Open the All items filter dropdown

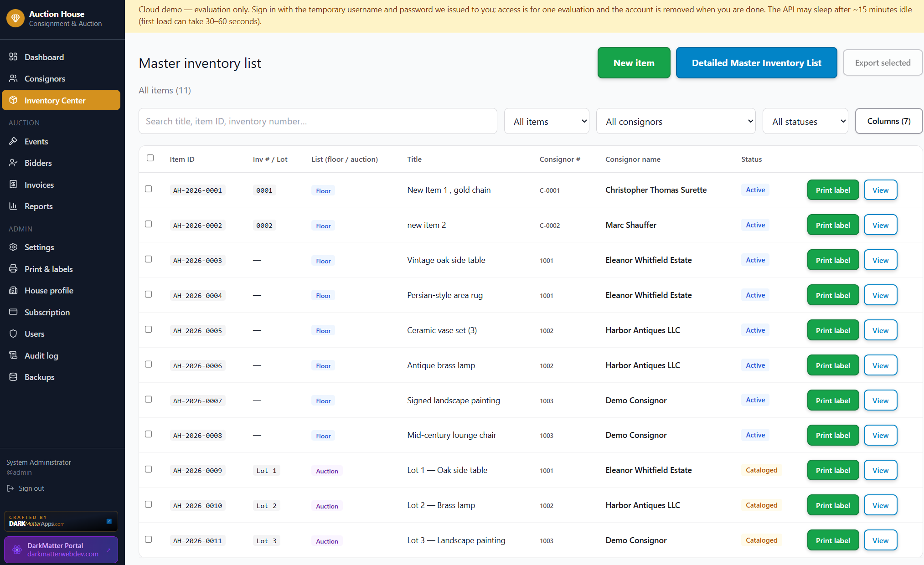coord(547,121)
